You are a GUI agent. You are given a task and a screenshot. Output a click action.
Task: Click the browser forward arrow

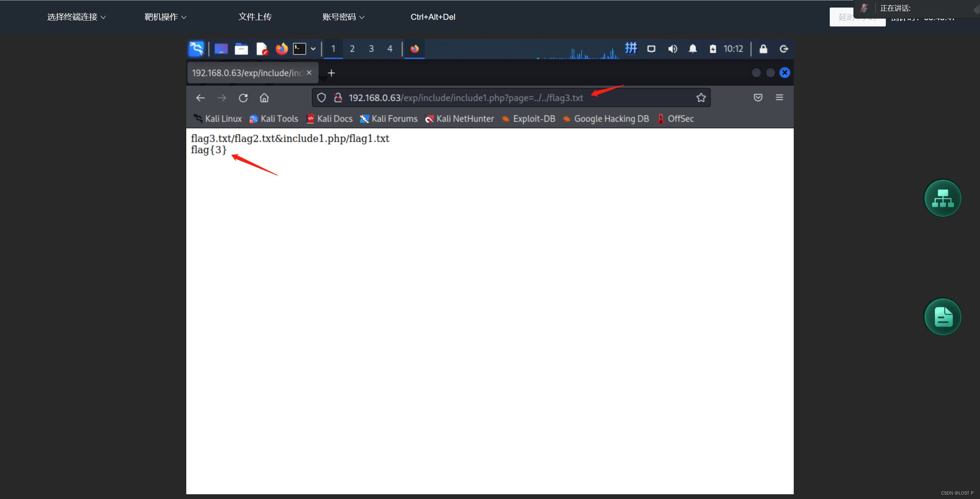pos(222,98)
